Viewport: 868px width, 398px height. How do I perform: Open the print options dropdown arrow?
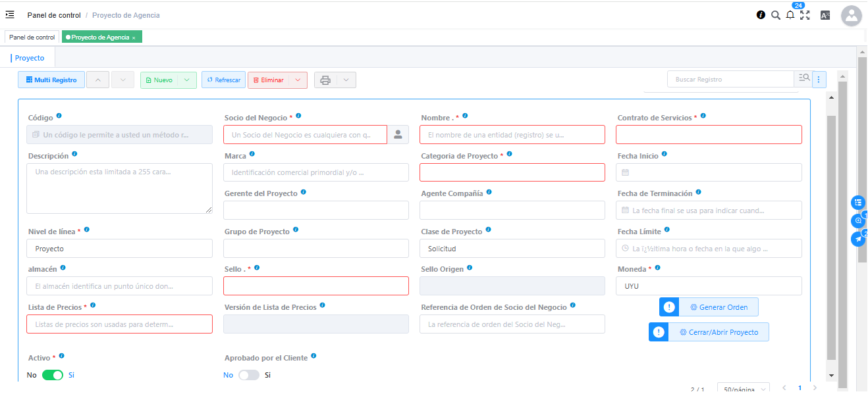click(x=346, y=80)
